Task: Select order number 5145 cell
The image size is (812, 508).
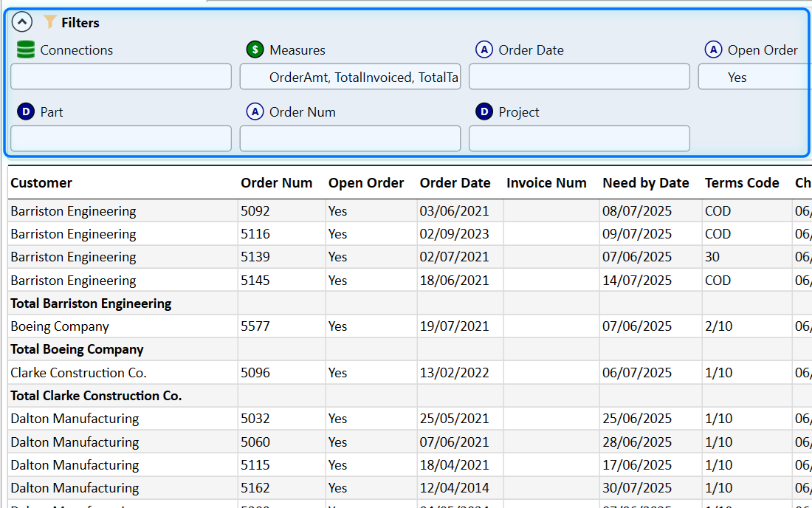Action: 282,280
